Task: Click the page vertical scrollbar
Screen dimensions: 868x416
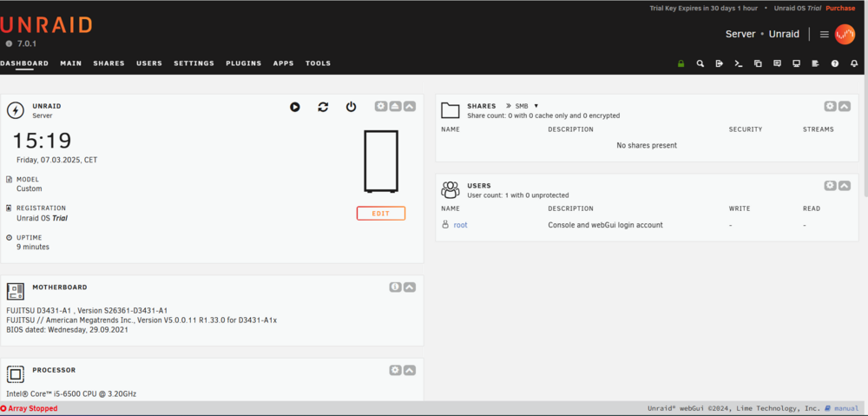Action: point(865,135)
